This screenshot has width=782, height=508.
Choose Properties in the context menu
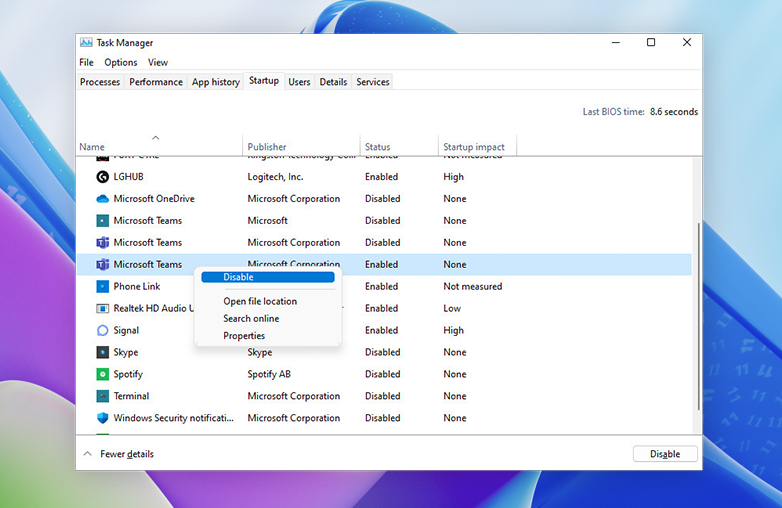[244, 336]
